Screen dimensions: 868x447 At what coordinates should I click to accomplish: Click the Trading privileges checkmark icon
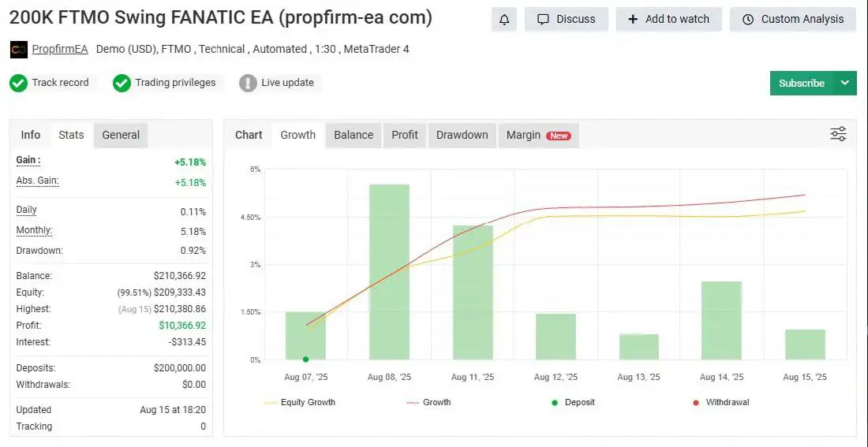click(x=122, y=83)
